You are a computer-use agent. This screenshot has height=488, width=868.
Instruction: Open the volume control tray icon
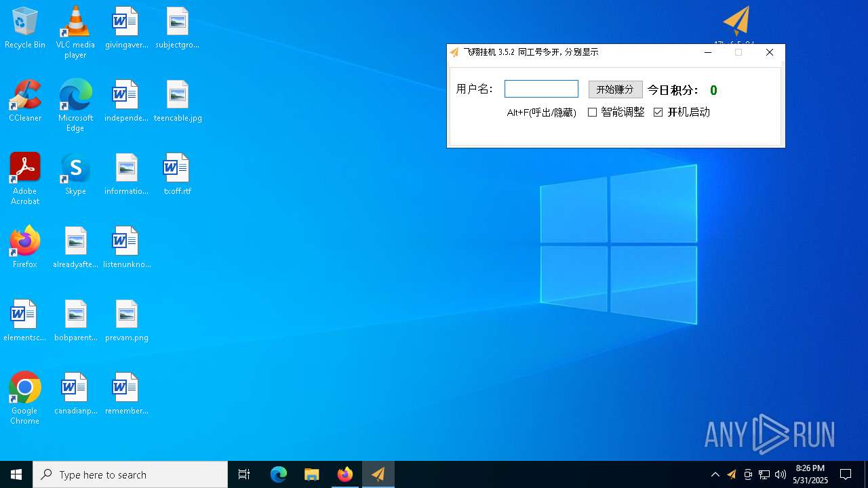pyautogui.click(x=781, y=474)
